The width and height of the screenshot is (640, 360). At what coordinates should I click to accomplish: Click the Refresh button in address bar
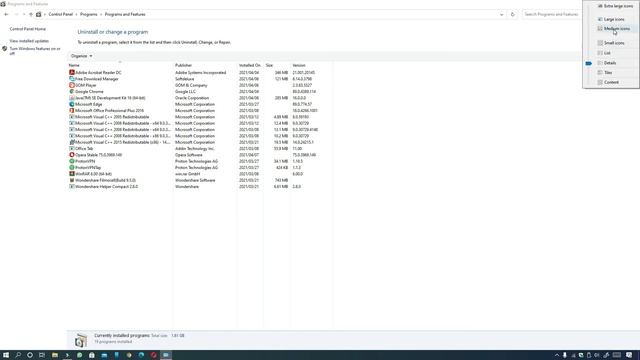(513, 14)
